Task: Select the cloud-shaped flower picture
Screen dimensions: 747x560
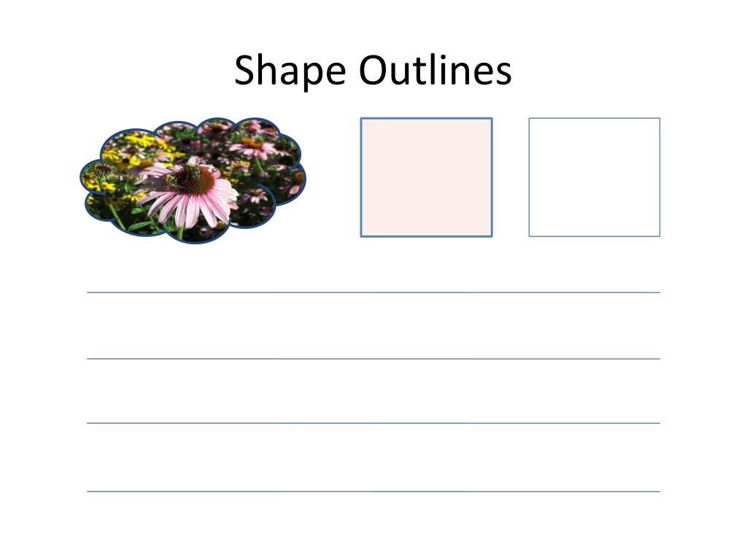Action: (193, 180)
